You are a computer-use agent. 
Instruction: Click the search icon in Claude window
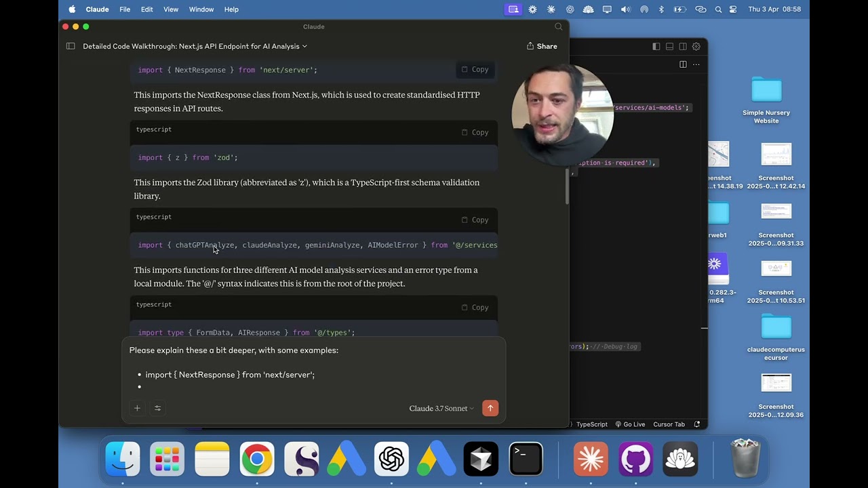click(x=559, y=26)
